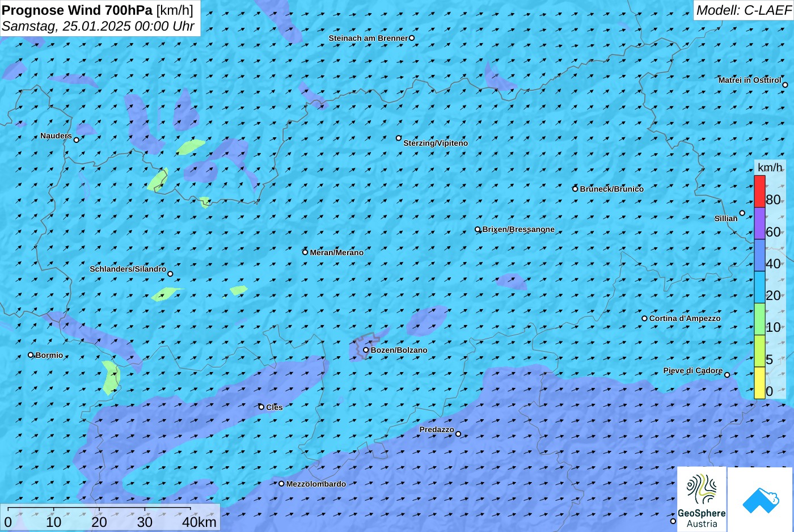The width and height of the screenshot is (794, 532).
Task: Click the 'Brixen/Bressanone' text label
Action: click(518, 229)
